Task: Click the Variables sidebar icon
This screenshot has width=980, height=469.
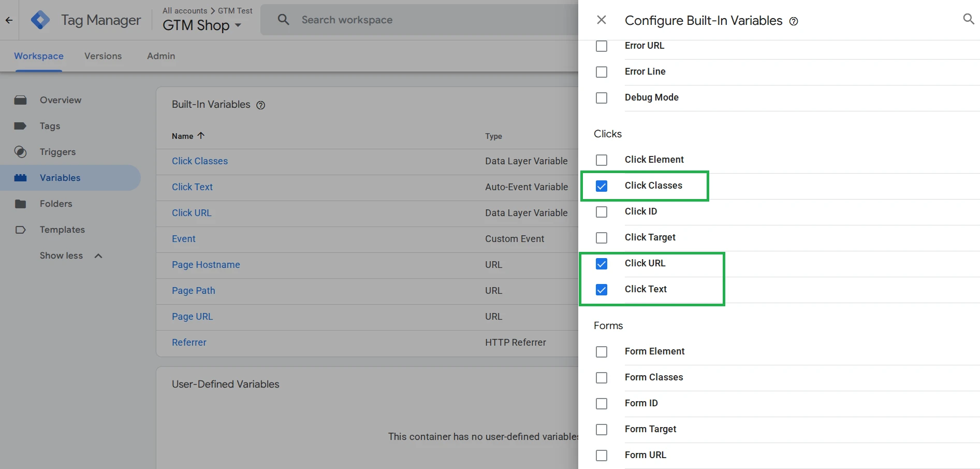Action: [21, 178]
